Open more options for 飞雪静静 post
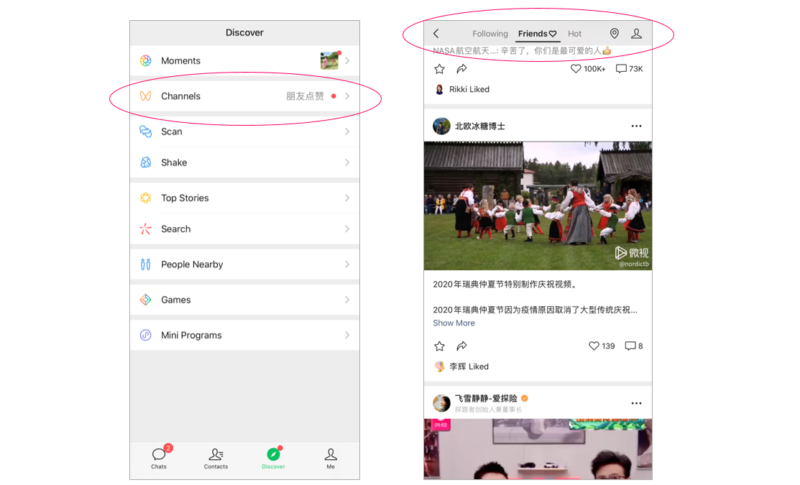Viewport: 800px width, 485px height. pos(636,403)
